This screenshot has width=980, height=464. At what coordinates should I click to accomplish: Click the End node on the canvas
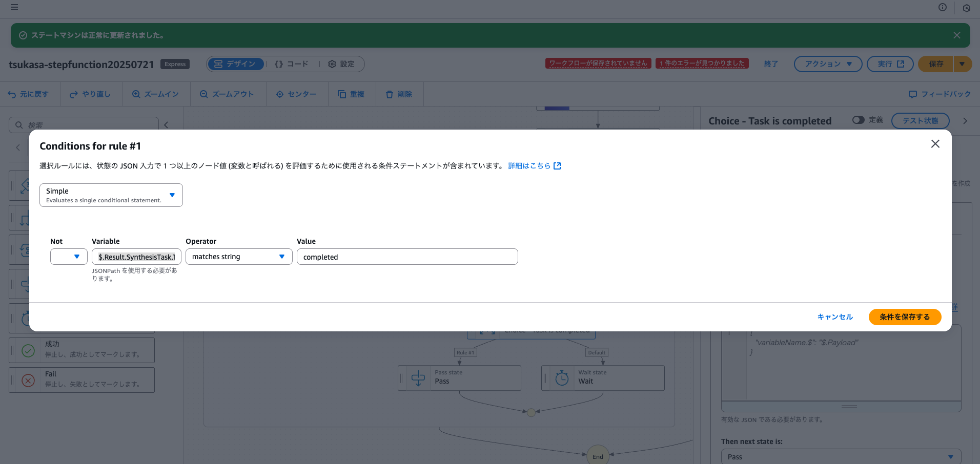coord(598,456)
